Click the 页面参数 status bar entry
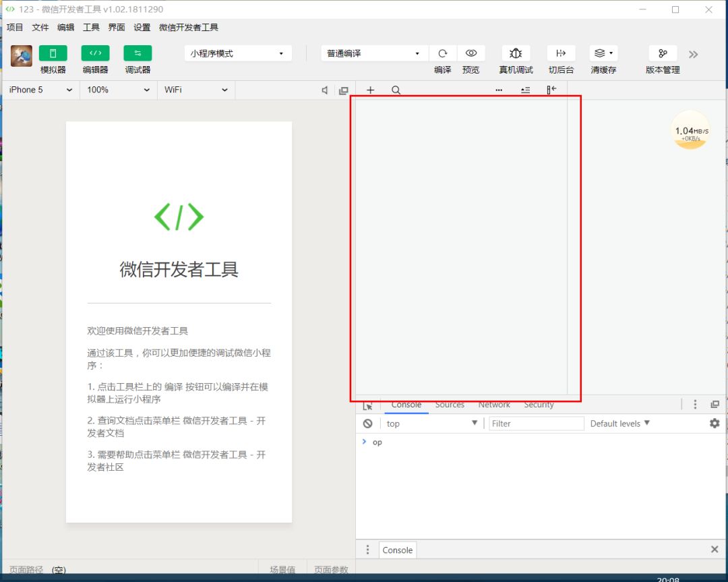This screenshot has height=582, width=728. point(331,569)
